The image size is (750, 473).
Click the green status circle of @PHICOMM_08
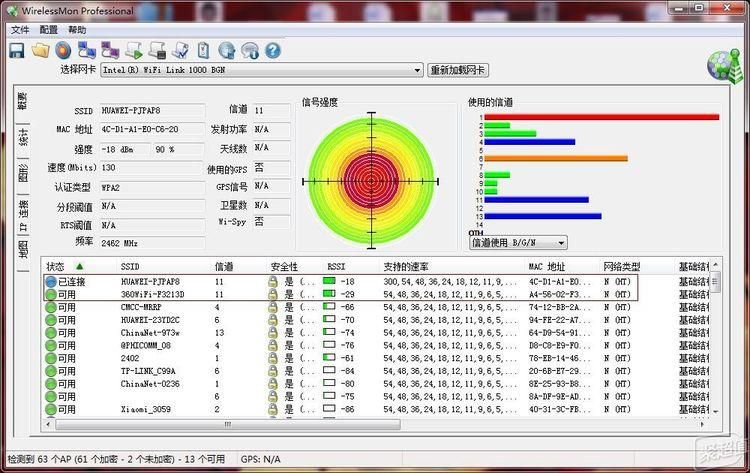click(x=51, y=345)
